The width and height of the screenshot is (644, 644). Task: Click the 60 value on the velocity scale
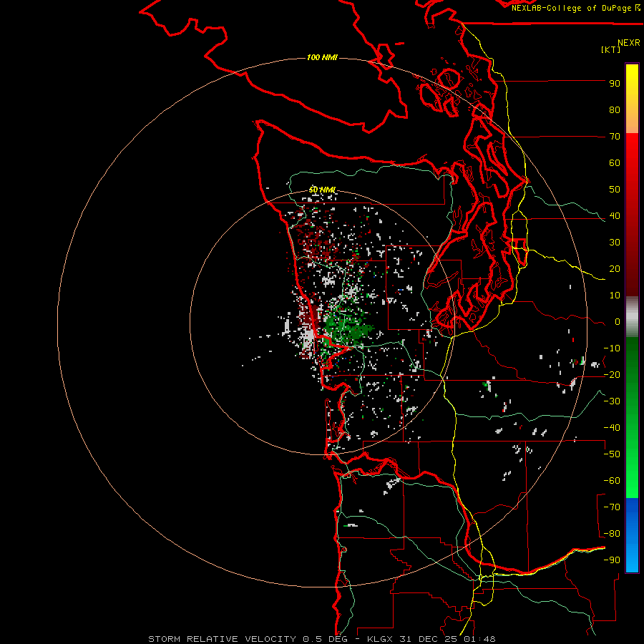tap(615, 162)
